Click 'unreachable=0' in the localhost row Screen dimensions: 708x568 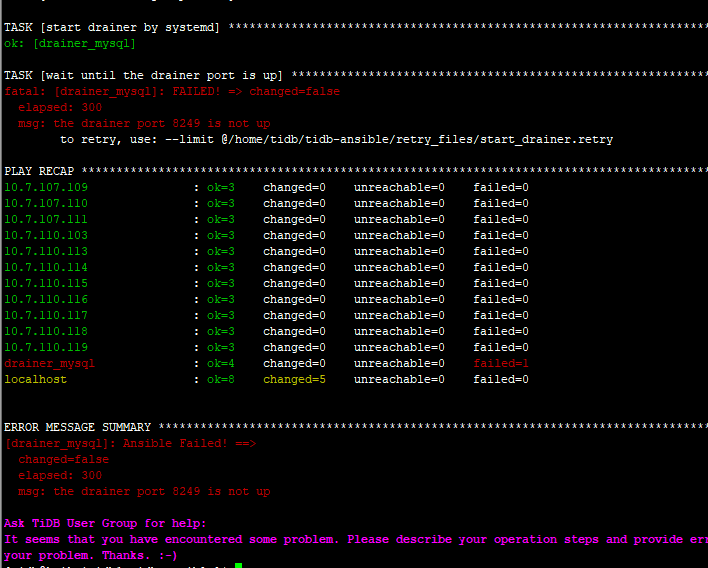(x=399, y=380)
